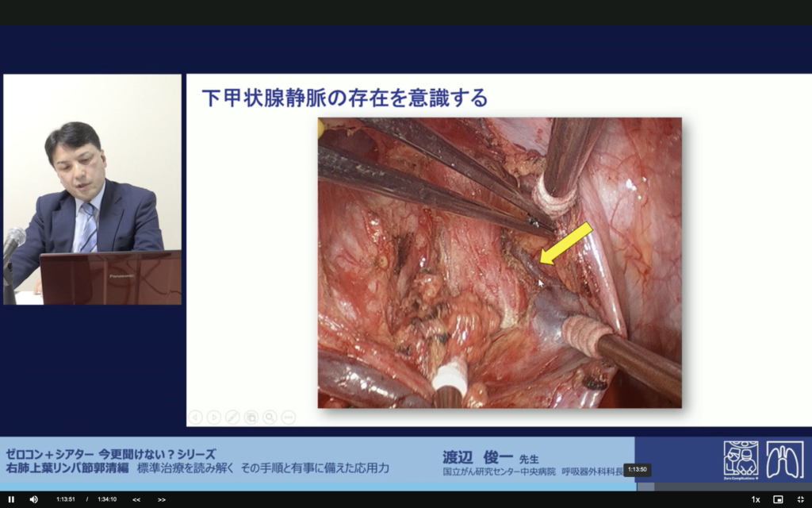Screen dimensions: 812x508
Task: Open the 1x playback speed menu
Action: click(755, 499)
